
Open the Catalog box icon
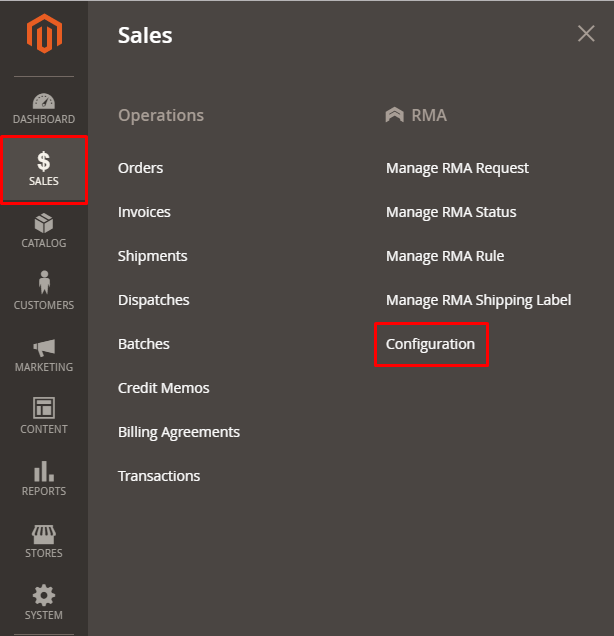tap(44, 224)
